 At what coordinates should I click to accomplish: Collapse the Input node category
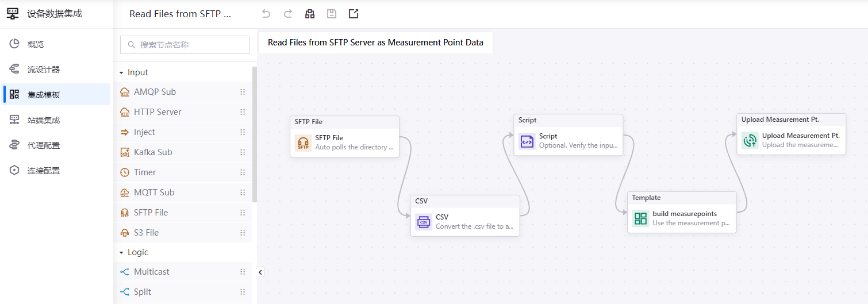[121, 72]
